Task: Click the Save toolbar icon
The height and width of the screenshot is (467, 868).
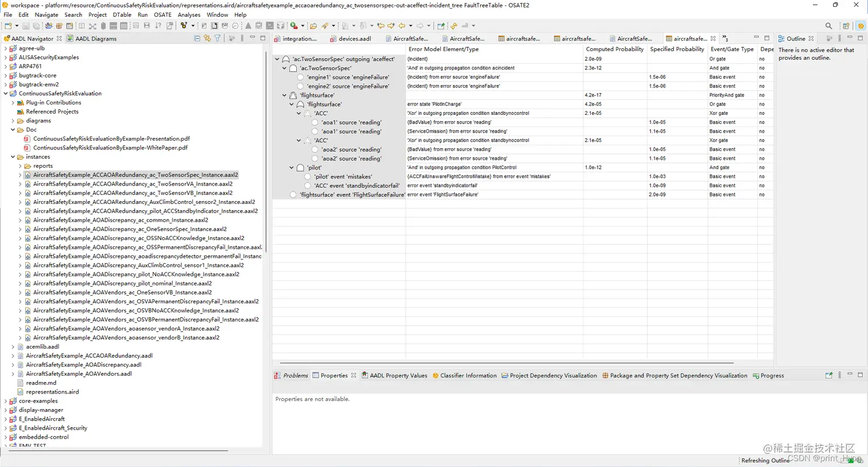Action: [x=26, y=26]
